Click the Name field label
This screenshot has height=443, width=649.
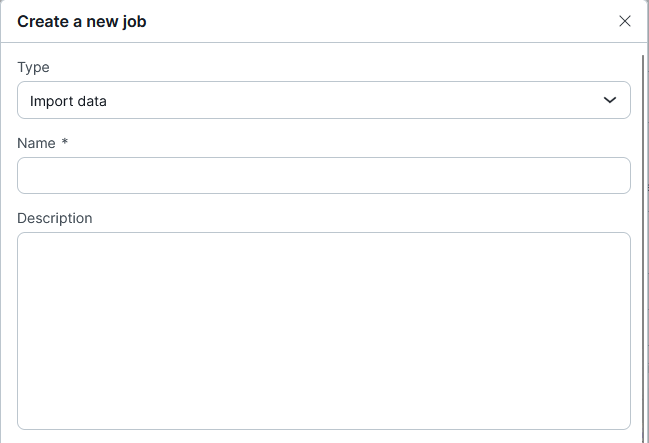click(x=36, y=143)
